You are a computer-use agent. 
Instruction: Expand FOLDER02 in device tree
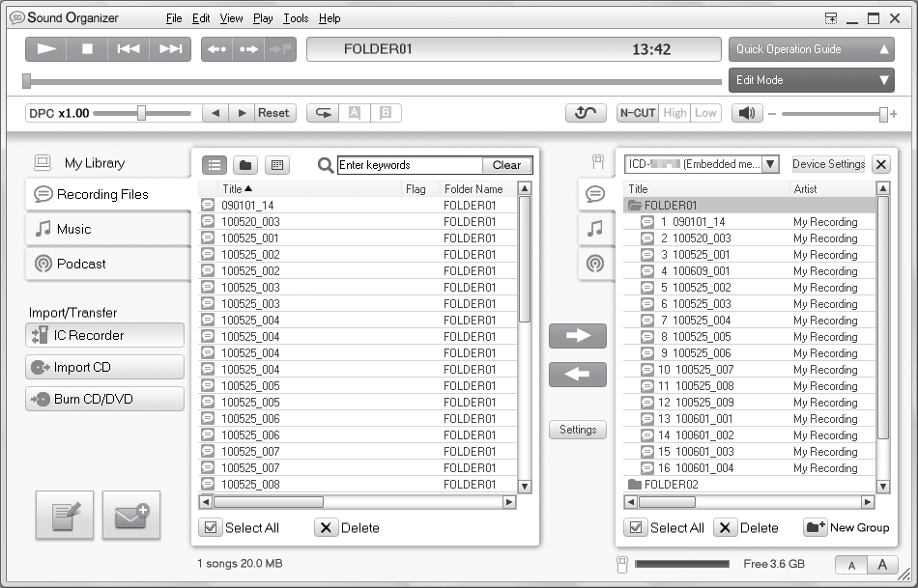coord(634,485)
